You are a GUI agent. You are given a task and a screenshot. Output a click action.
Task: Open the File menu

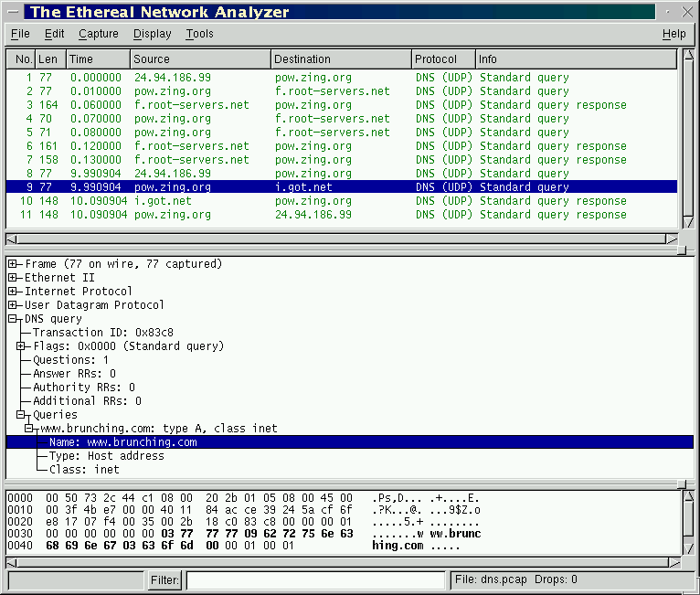click(20, 34)
